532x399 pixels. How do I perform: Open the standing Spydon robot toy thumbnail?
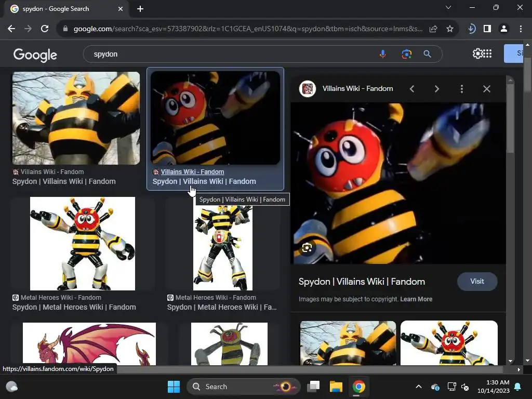223,248
